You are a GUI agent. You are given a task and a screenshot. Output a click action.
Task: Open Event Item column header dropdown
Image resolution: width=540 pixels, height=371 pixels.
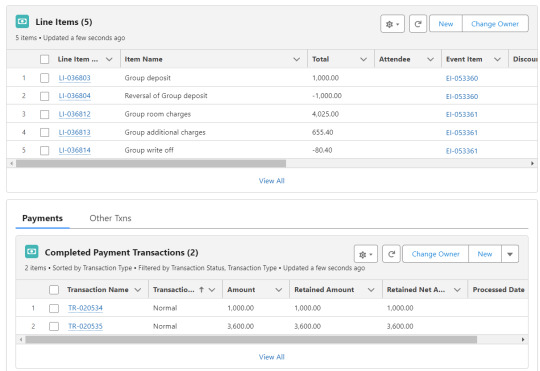497,59
